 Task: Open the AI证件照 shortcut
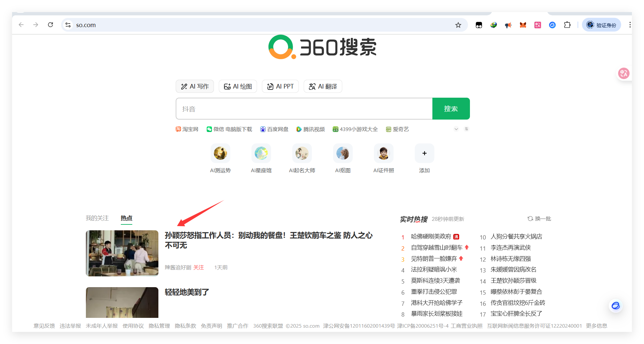click(384, 159)
